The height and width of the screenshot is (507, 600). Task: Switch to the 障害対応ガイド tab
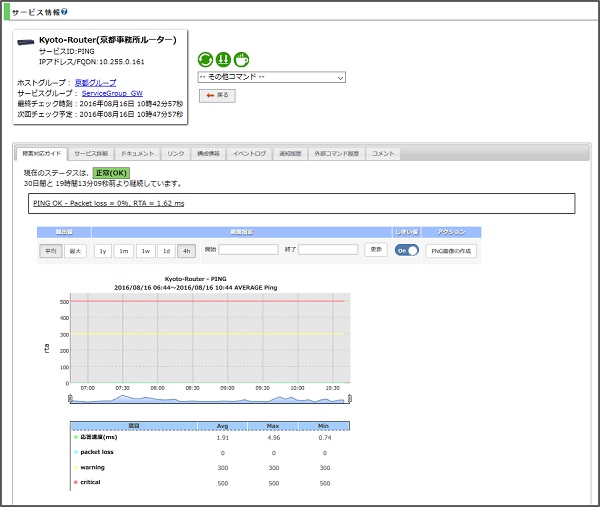(x=42, y=154)
